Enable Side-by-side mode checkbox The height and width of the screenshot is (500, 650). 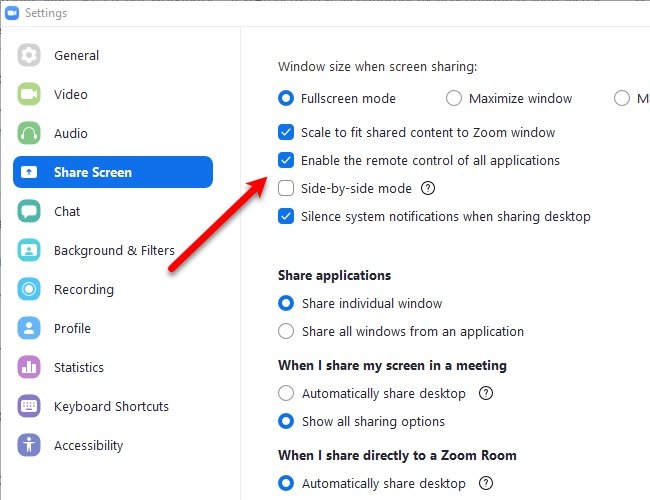[x=286, y=188]
